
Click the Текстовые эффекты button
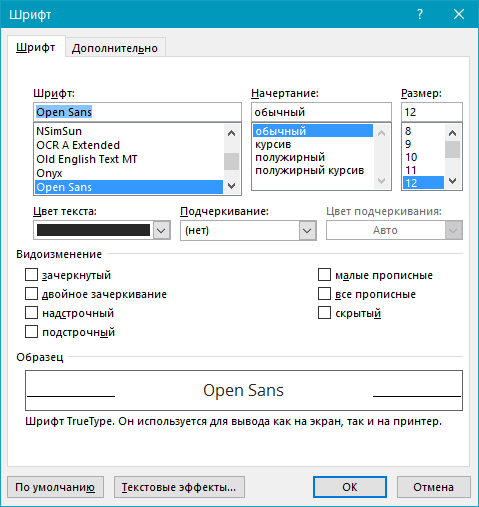pos(179,487)
